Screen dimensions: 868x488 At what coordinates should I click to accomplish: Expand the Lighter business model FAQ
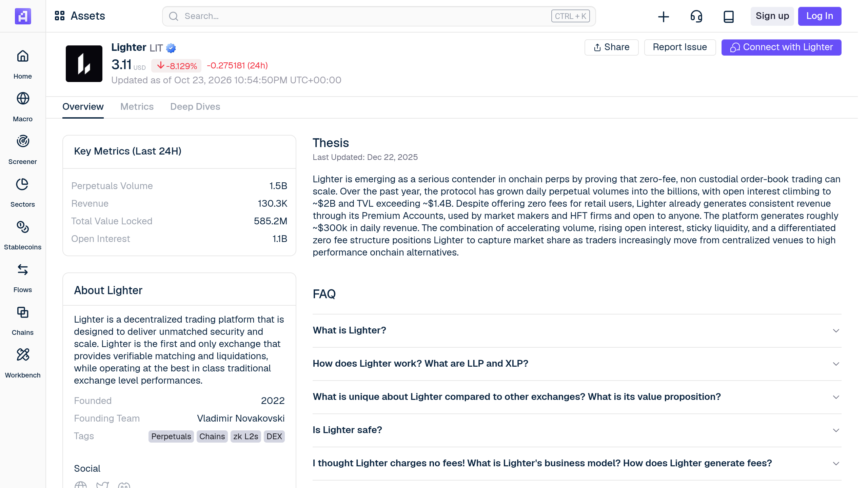pyautogui.click(x=577, y=463)
